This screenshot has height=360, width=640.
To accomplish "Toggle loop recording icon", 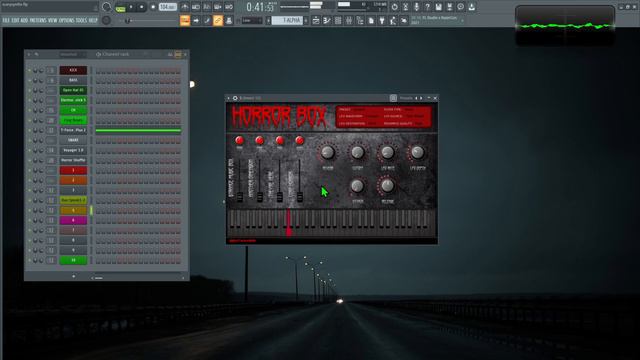I will 229,7.
